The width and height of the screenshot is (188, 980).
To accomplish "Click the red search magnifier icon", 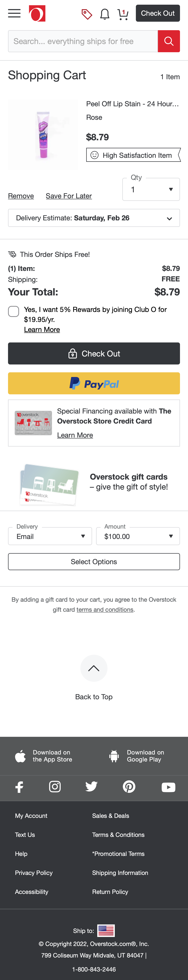I will [x=169, y=41].
